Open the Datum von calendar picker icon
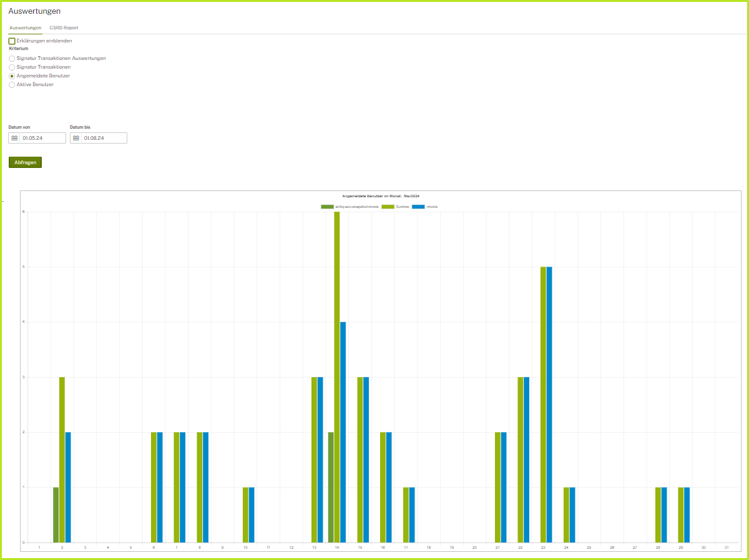 coord(14,138)
